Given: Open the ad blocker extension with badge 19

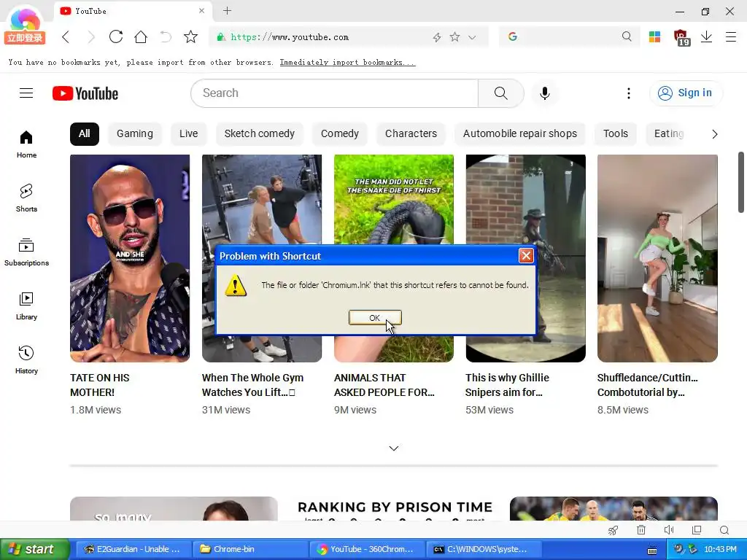Looking at the screenshot, I should [x=681, y=37].
